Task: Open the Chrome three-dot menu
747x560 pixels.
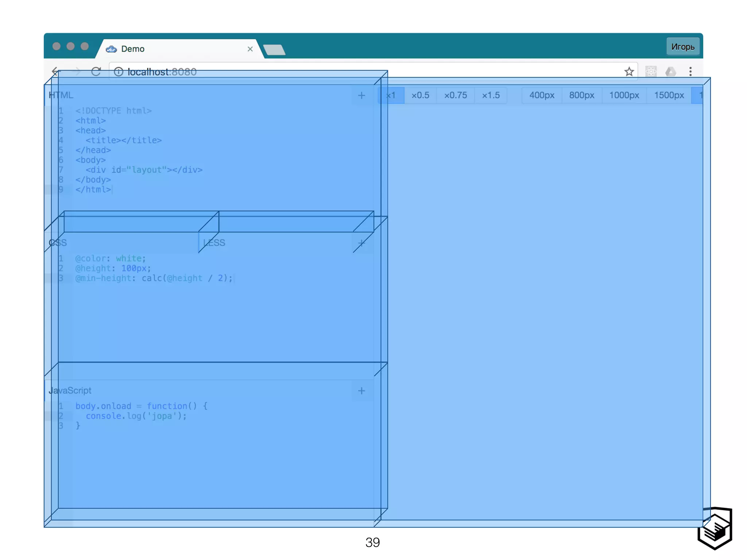Action: (690, 72)
